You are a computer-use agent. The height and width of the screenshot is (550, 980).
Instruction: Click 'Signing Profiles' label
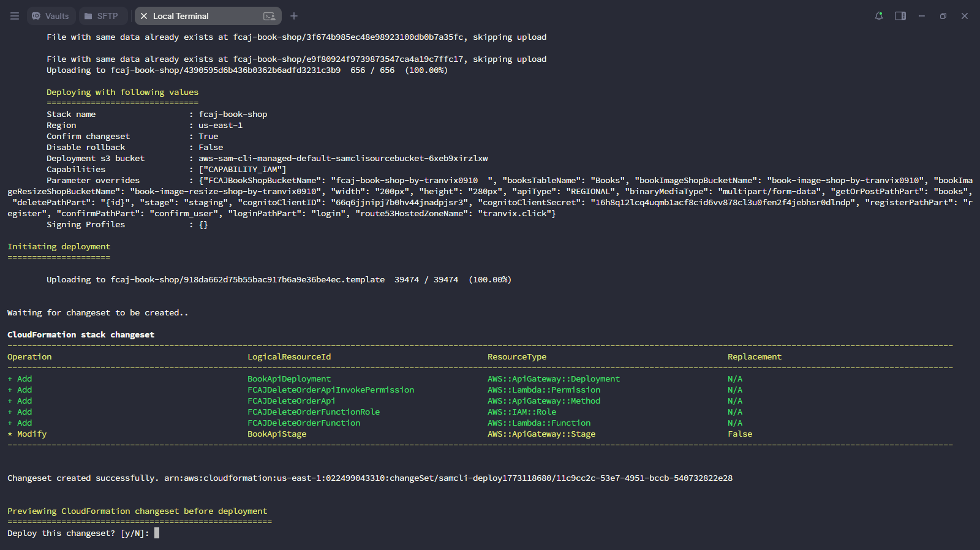coord(86,224)
